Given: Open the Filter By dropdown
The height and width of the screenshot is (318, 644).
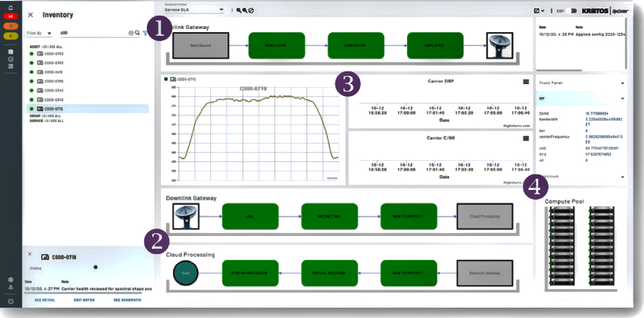Looking at the screenshot, I should pyautogui.click(x=40, y=34).
